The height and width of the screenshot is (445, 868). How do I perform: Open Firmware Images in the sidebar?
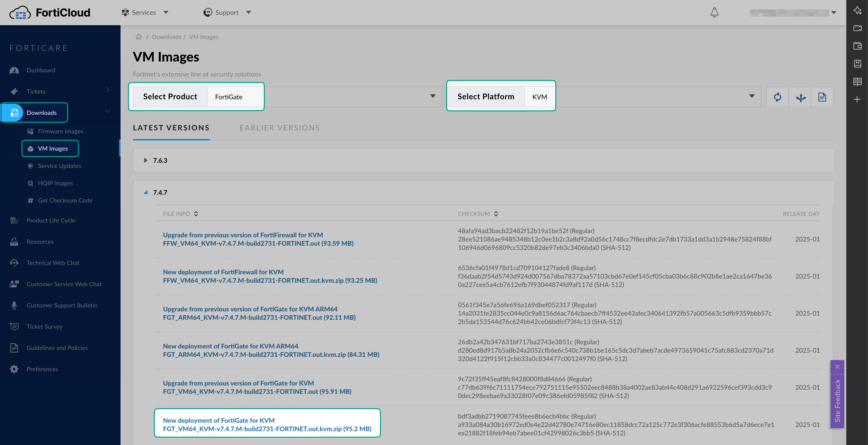[x=60, y=131]
